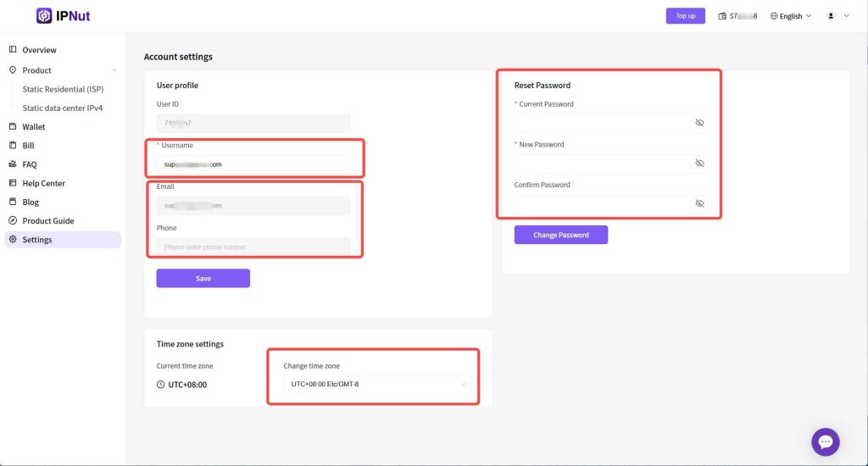The height and width of the screenshot is (466, 868).
Task: Click the Settings gear icon in sidebar
Action: click(x=13, y=240)
